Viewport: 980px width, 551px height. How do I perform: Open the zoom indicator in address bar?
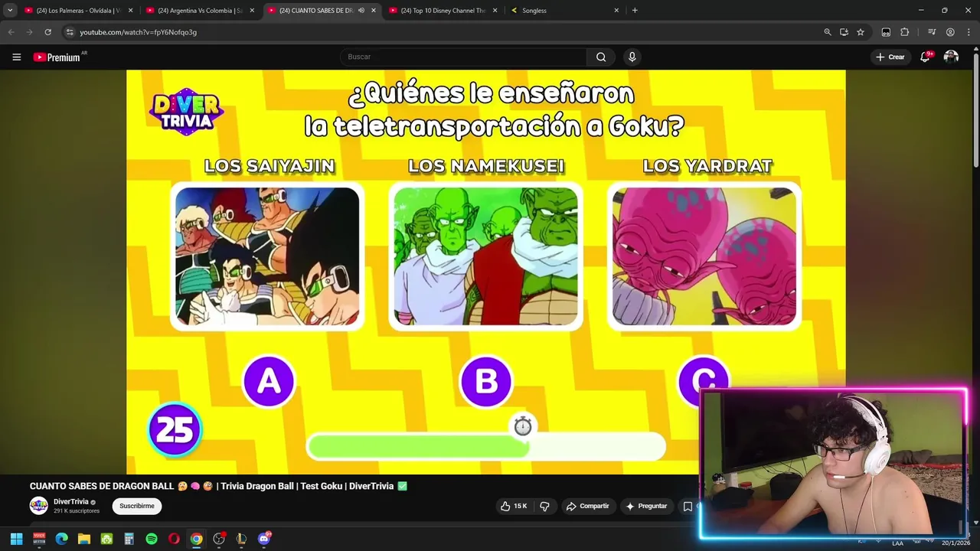828,32
